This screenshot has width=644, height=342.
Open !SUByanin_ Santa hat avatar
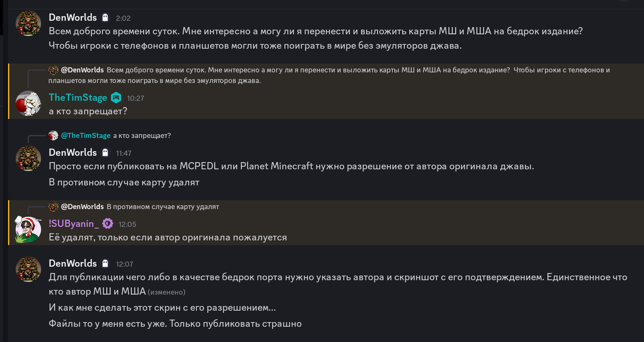pos(28,229)
